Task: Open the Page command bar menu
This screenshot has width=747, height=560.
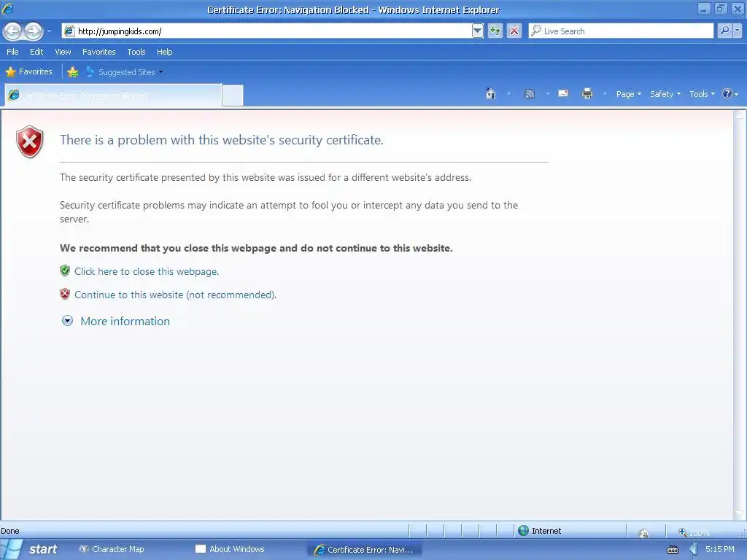Action: (x=628, y=94)
